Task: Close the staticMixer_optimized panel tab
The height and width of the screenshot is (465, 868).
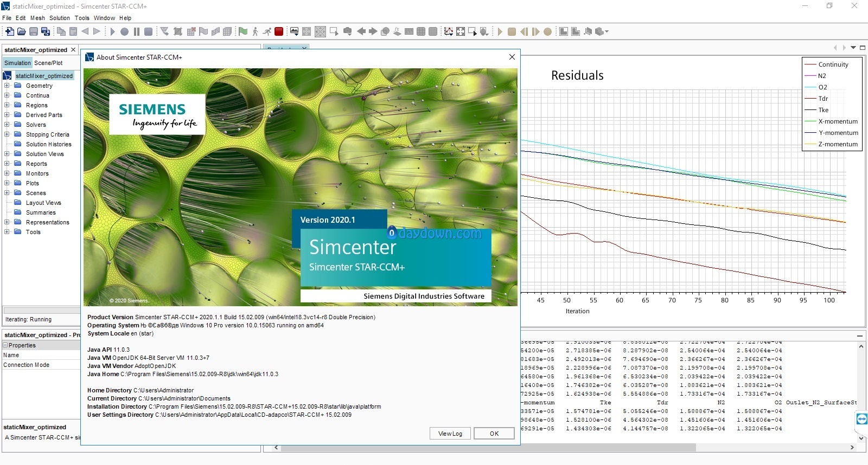Action: click(73, 49)
